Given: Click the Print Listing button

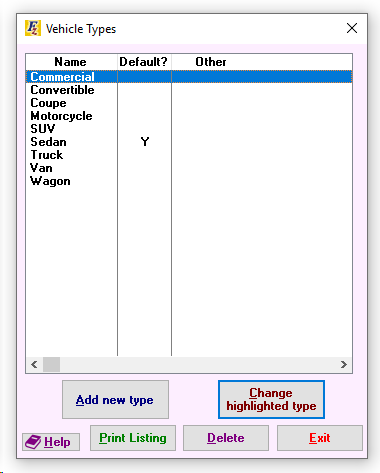Looking at the screenshot, I should point(133,438).
